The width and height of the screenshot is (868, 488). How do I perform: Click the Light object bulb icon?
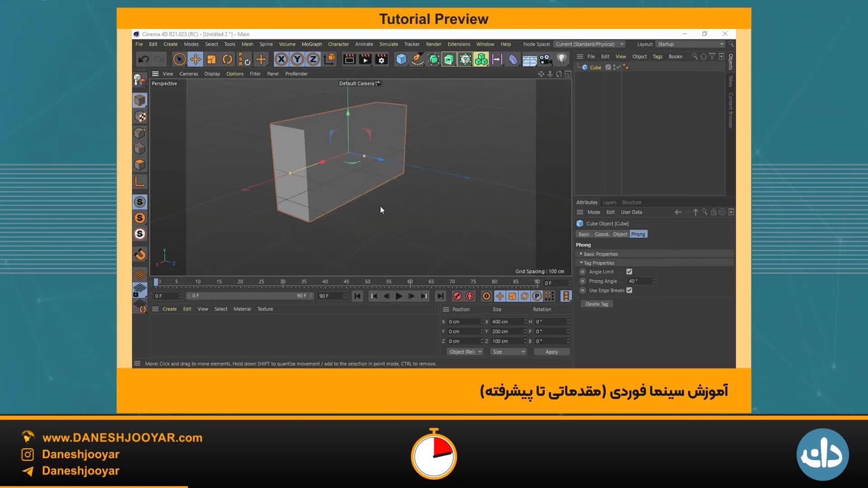click(561, 59)
